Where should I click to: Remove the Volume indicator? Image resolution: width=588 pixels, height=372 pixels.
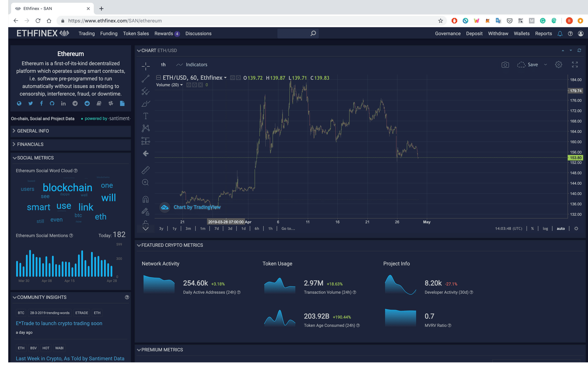click(x=201, y=85)
